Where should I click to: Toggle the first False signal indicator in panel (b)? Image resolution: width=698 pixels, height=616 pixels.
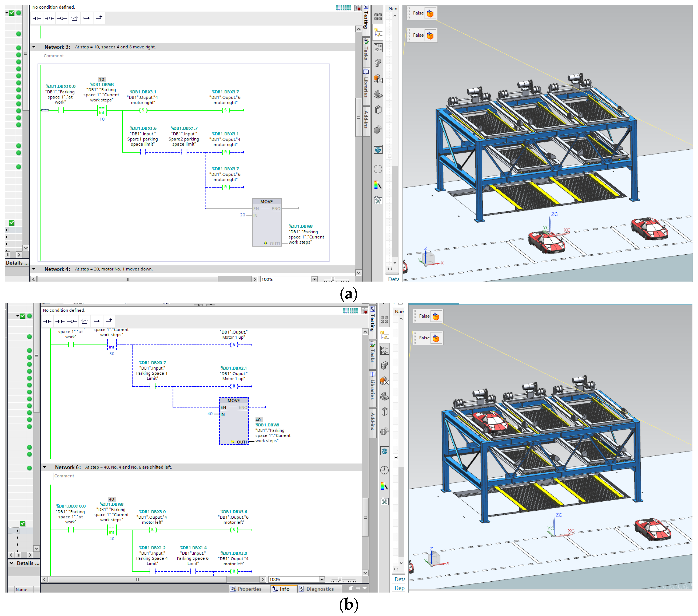coord(436,316)
